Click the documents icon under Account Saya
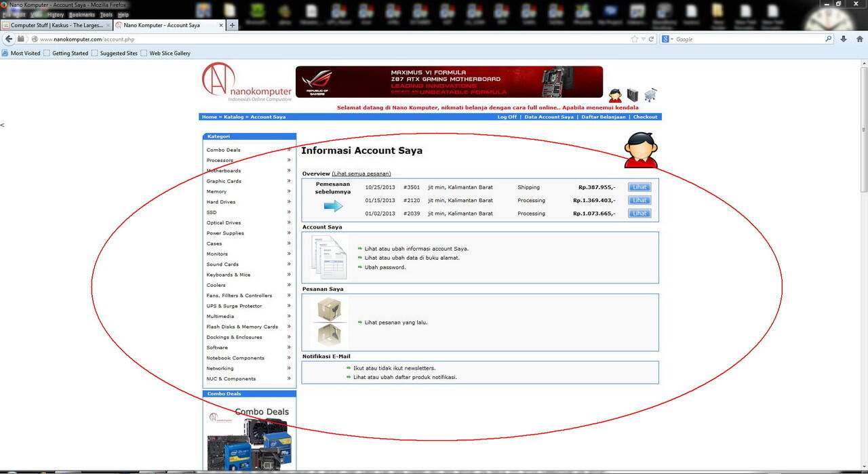 pos(330,258)
